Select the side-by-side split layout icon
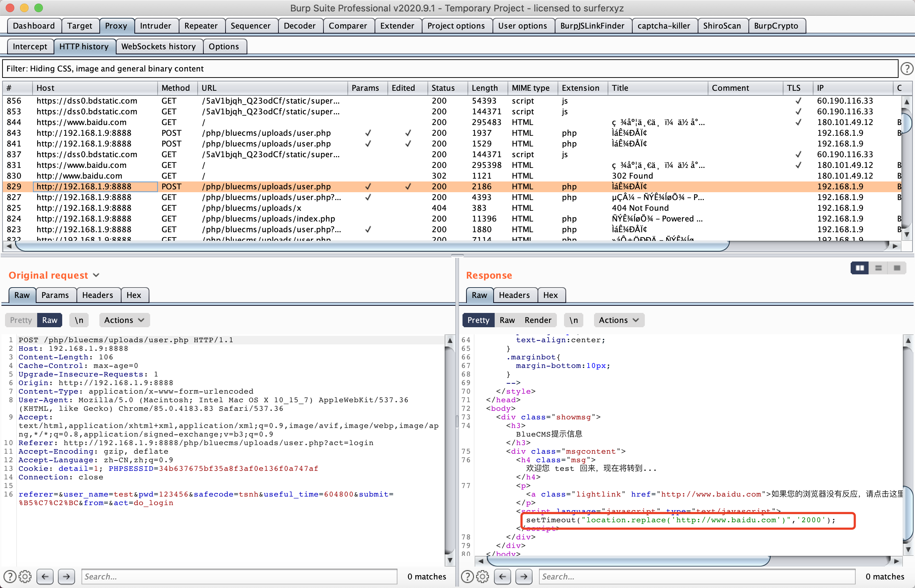Screen dimensions: 915x588 (x=860, y=268)
